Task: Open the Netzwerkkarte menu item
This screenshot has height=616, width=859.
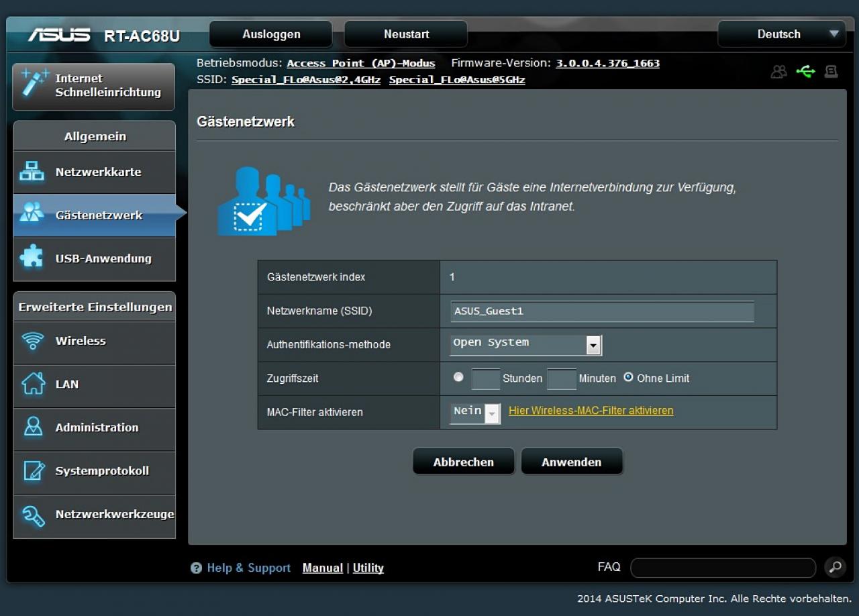Action: click(94, 172)
